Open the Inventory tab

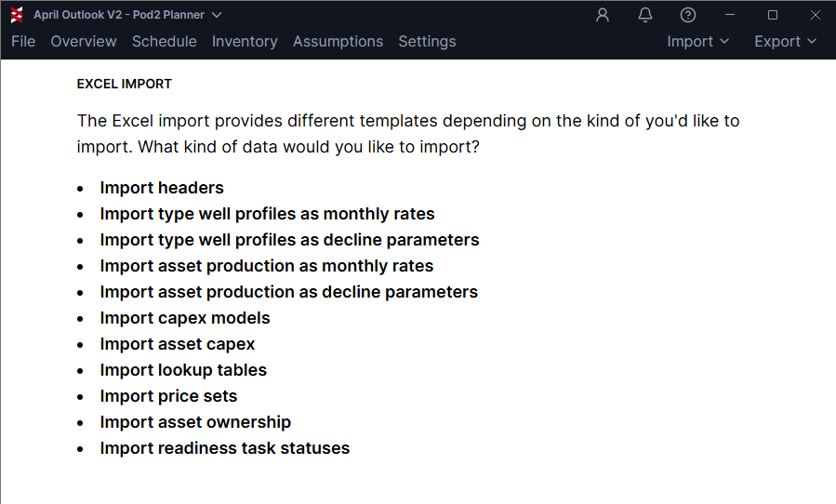coord(245,41)
